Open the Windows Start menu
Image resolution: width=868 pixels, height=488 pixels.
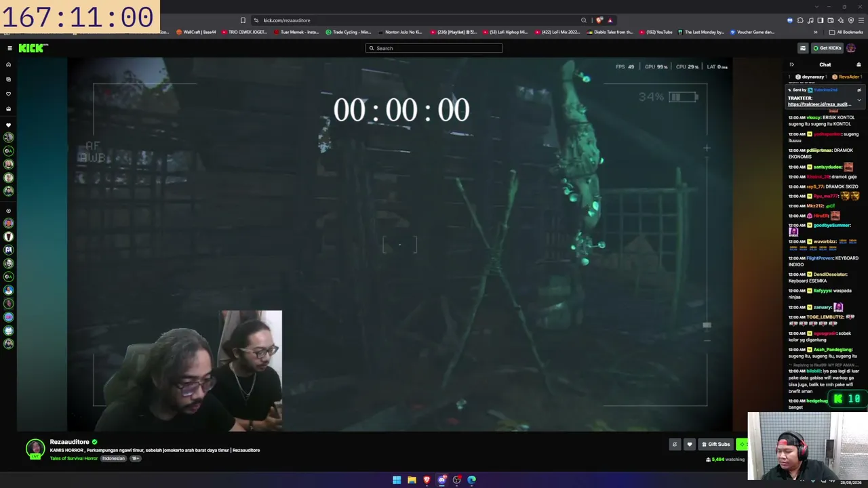pyautogui.click(x=397, y=480)
